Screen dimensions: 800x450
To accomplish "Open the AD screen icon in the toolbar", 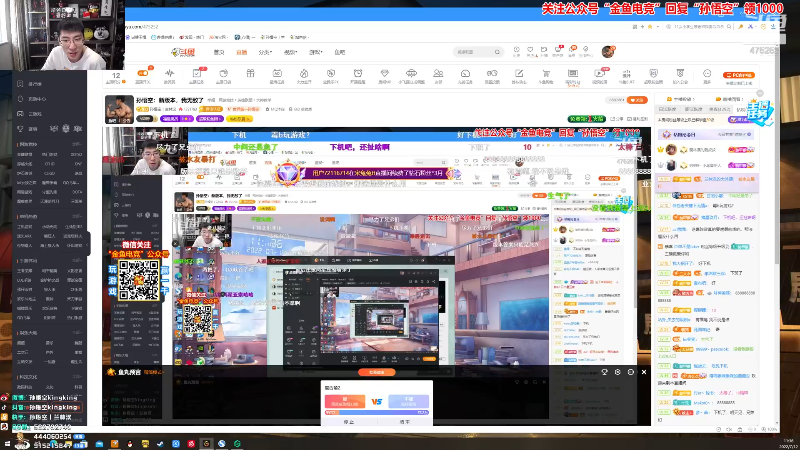I will (x=277, y=73).
